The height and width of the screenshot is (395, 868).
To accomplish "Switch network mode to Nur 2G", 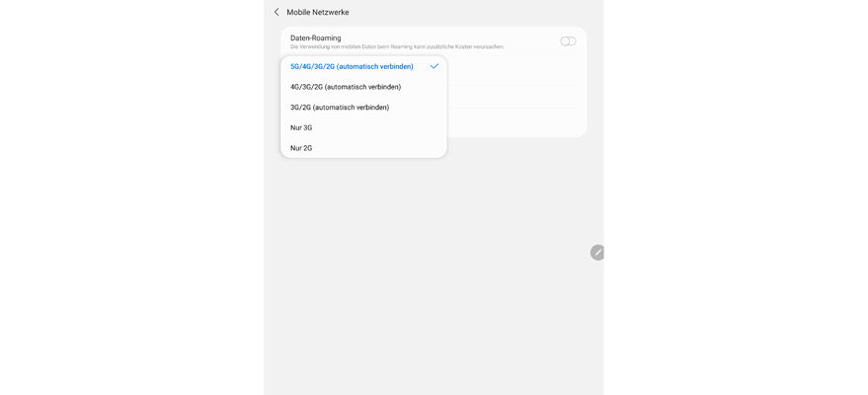I will [x=301, y=148].
